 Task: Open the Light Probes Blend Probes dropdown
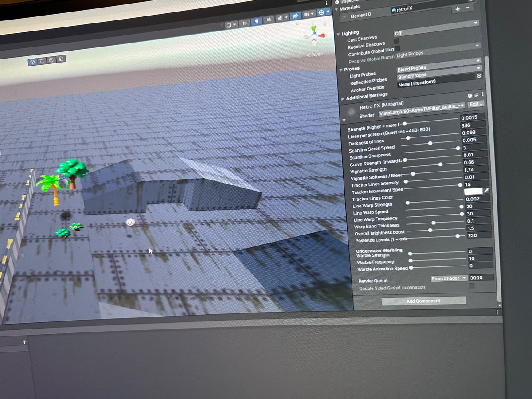click(x=439, y=65)
